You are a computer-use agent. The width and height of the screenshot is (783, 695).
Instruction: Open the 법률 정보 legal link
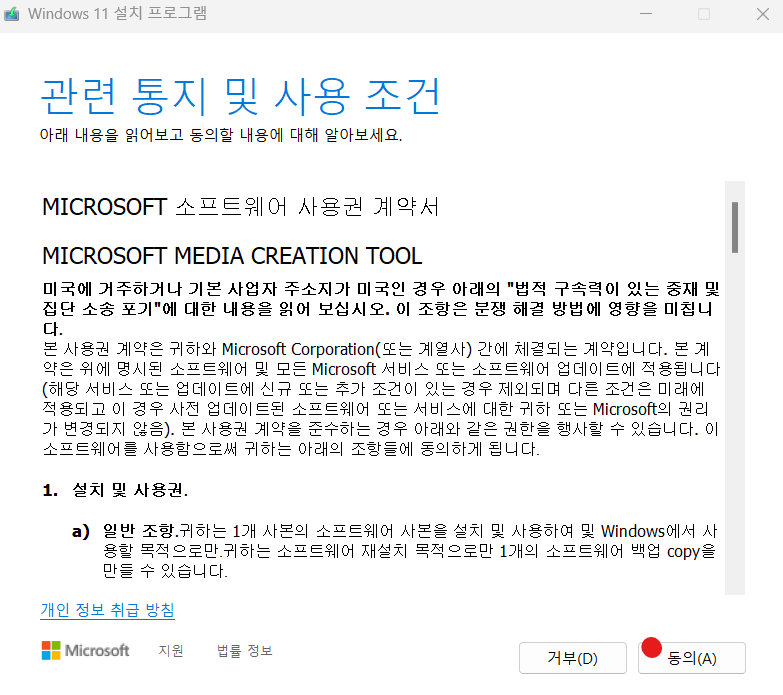pos(245,651)
